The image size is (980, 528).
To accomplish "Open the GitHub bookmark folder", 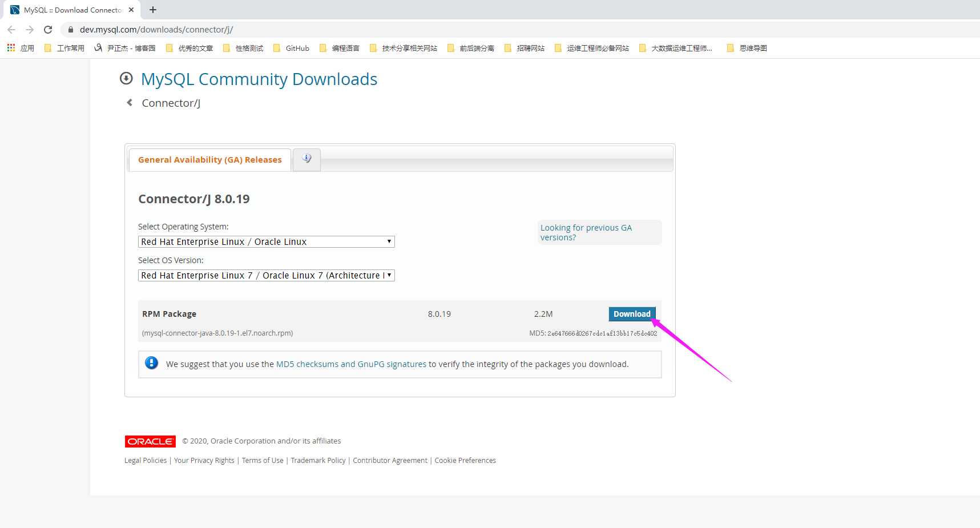I will (292, 48).
